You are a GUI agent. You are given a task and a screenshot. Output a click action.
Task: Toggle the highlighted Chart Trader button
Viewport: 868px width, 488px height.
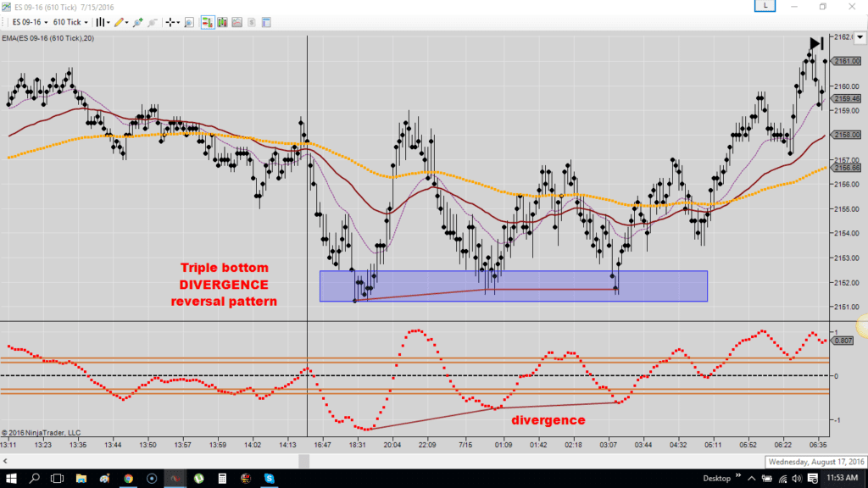click(x=208, y=22)
